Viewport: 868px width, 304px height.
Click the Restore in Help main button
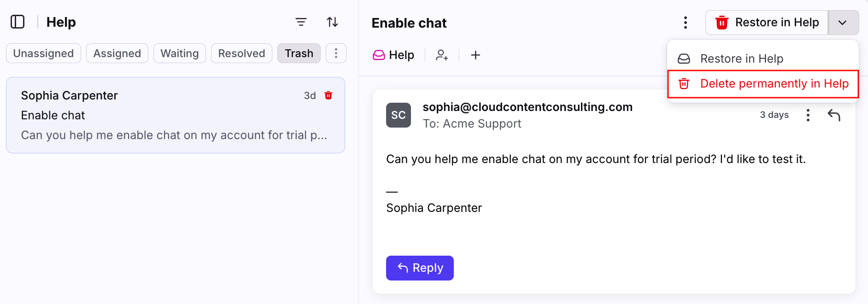(x=767, y=23)
